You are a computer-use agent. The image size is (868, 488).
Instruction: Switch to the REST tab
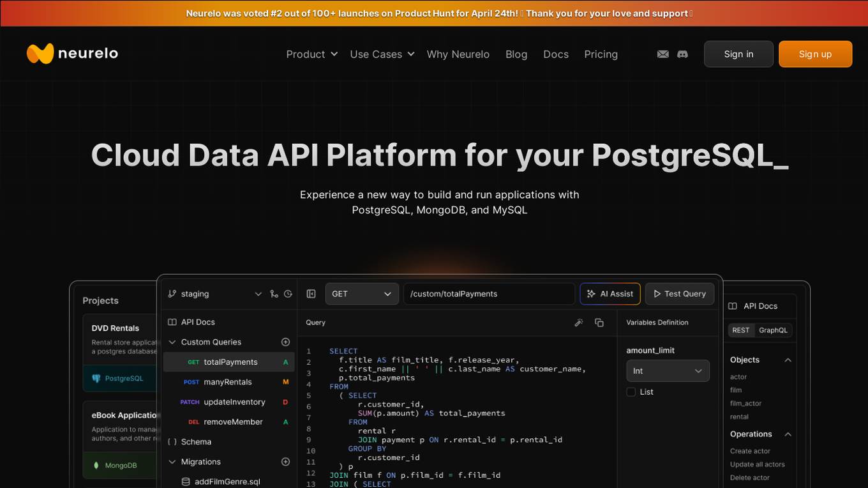click(x=741, y=330)
